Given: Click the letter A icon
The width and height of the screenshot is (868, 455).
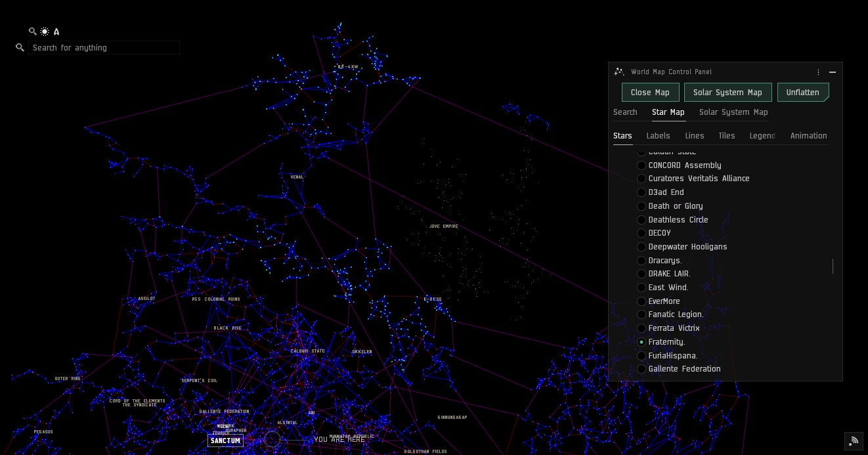Looking at the screenshot, I should pyautogui.click(x=56, y=32).
